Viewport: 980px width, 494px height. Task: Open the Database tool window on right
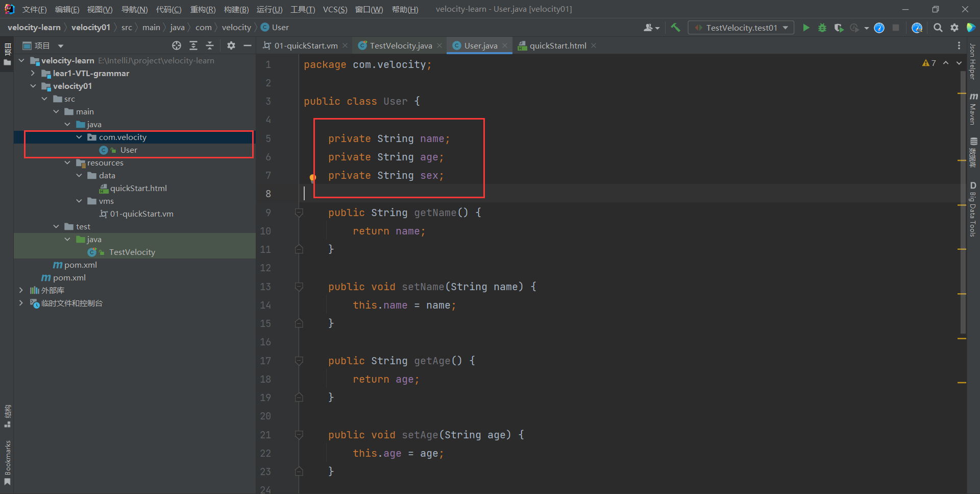[973, 152]
